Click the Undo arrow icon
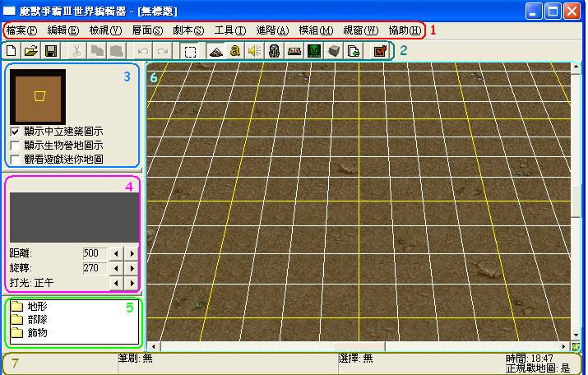 [143, 51]
